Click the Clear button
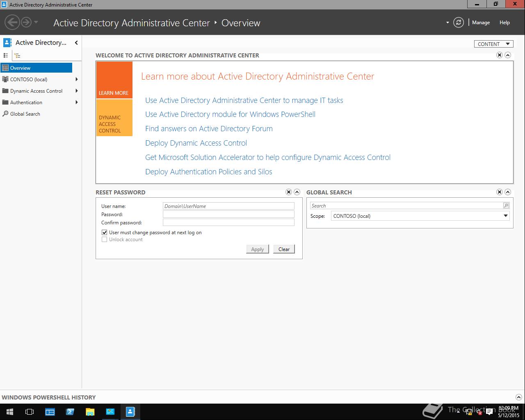Image resolution: width=525 pixels, height=420 pixels. tap(284, 249)
